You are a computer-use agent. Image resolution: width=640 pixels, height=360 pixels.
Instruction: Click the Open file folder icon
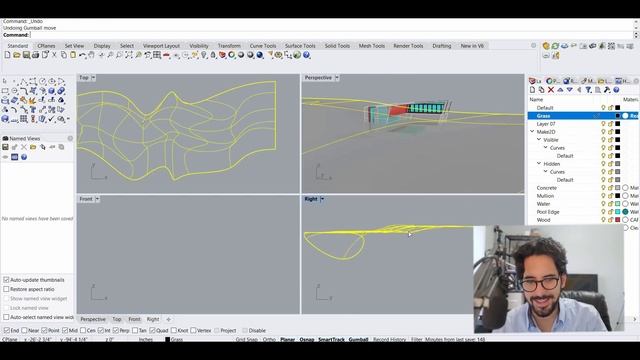(17, 55)
